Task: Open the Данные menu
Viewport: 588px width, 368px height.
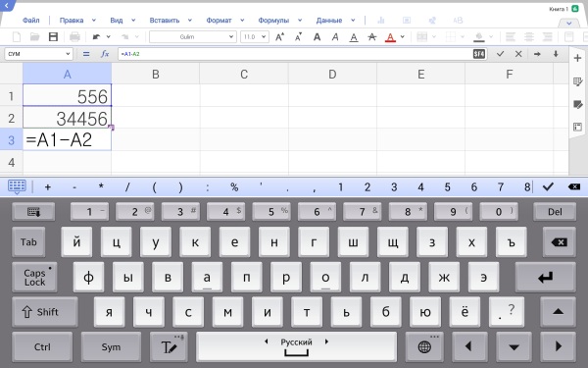Action: pos(329,21)
